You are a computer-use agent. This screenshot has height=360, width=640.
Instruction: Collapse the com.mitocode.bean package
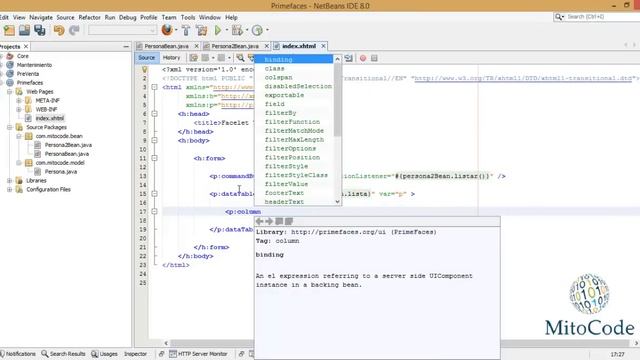point(18,136)
